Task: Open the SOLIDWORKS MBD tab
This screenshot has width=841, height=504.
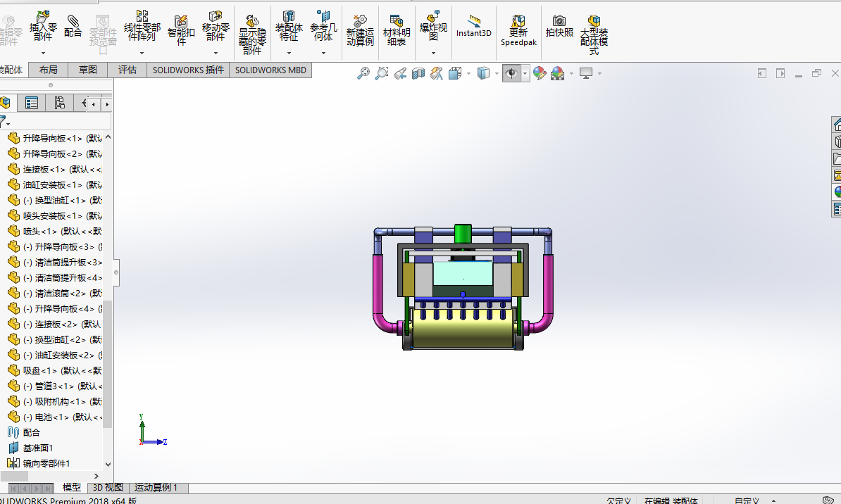Action: (x=270, y=70)
